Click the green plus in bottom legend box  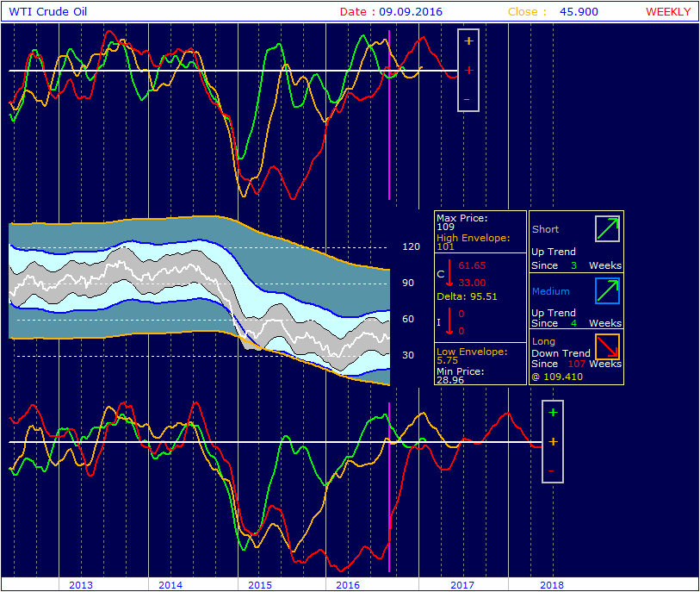point(553,413)
